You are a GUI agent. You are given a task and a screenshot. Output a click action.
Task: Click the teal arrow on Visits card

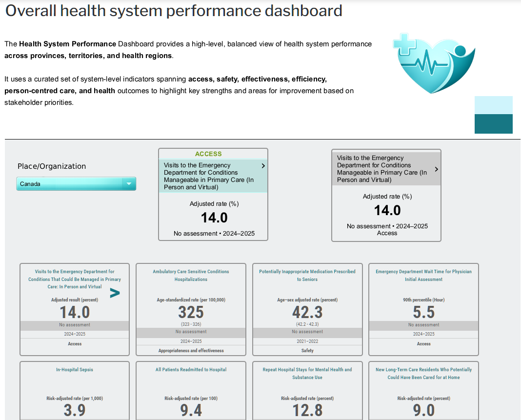(115, 293)
